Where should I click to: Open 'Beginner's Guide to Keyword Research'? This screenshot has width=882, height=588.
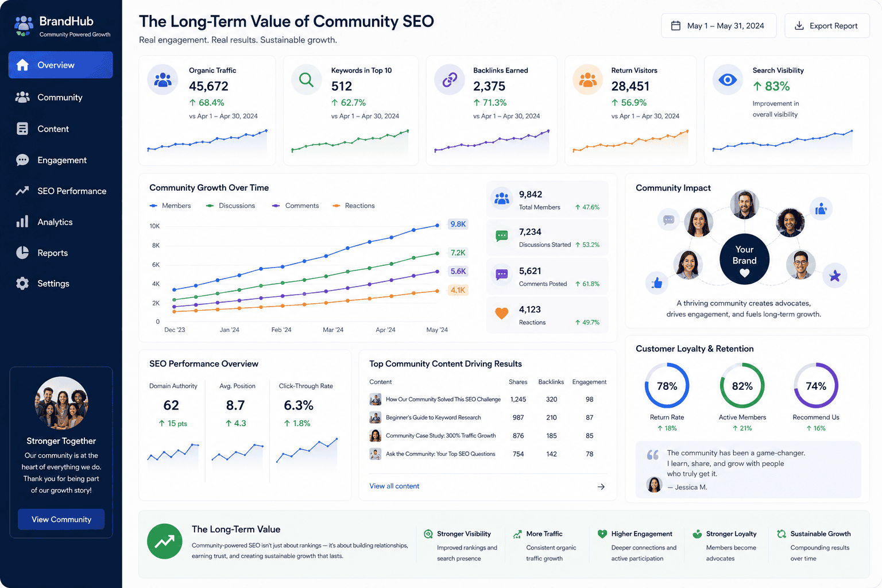[433, 417]
